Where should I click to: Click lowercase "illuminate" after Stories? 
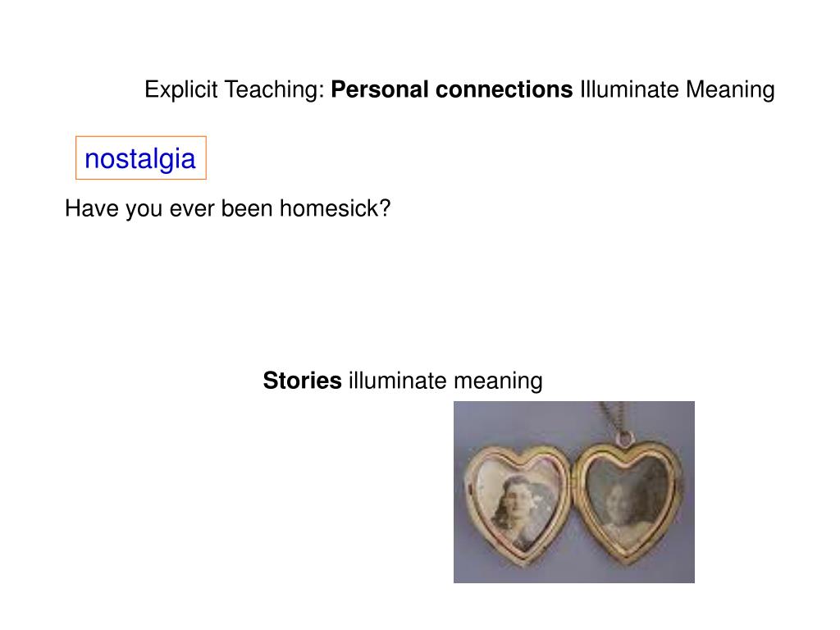point(399,381)
